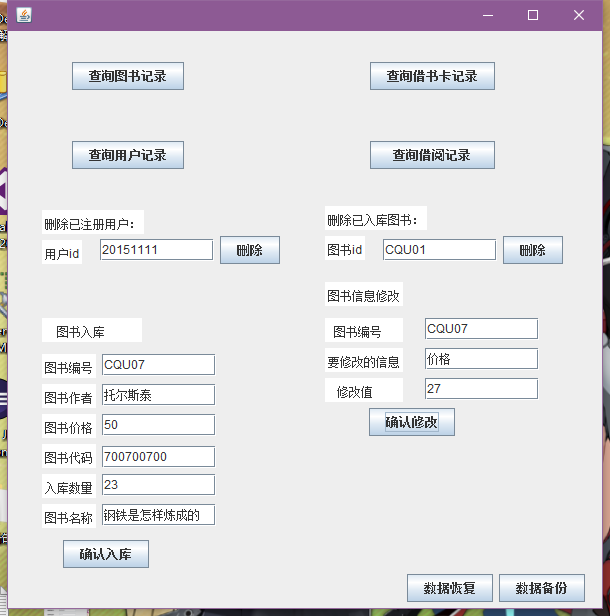Focus the 图书id field containing CQU01

click(439, 250)
